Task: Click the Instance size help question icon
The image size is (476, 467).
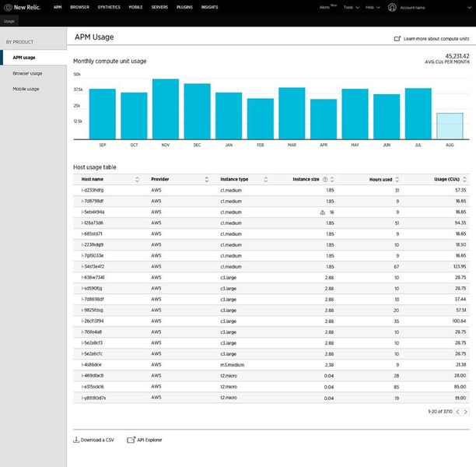Action: coord(325,179)
